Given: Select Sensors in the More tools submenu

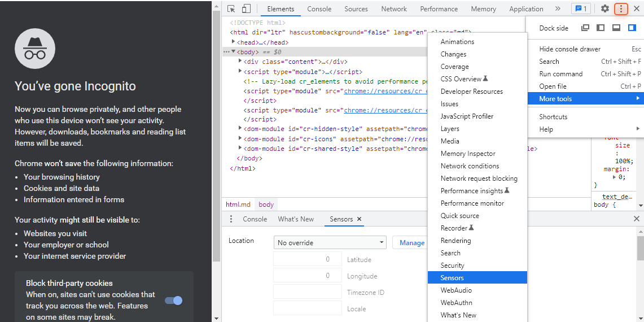Looking at the screenshot, I should point(477,277).
